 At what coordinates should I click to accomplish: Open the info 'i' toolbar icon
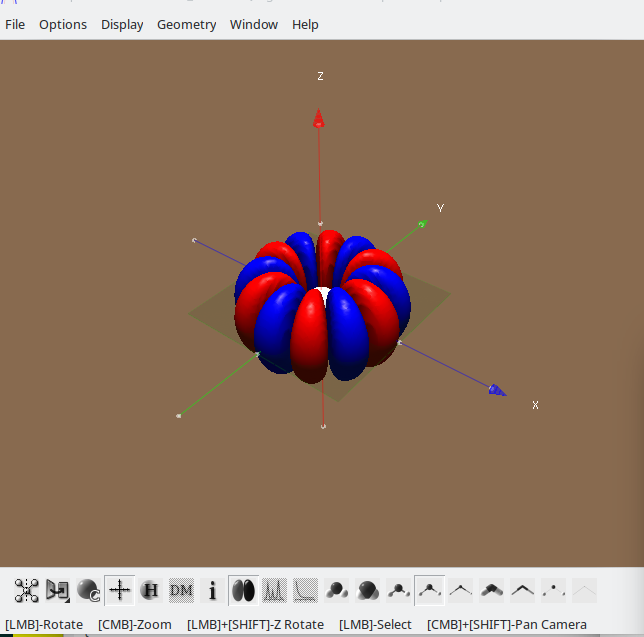(x=212, y=590)
